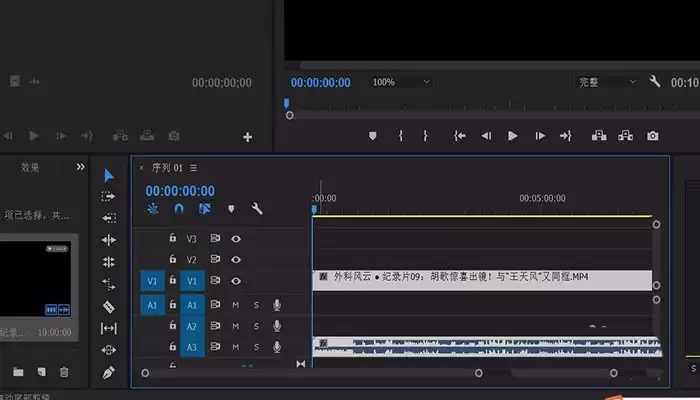Add marker in Program Monitor
This screenshot has width=700, height=400.
click(373, 135)
